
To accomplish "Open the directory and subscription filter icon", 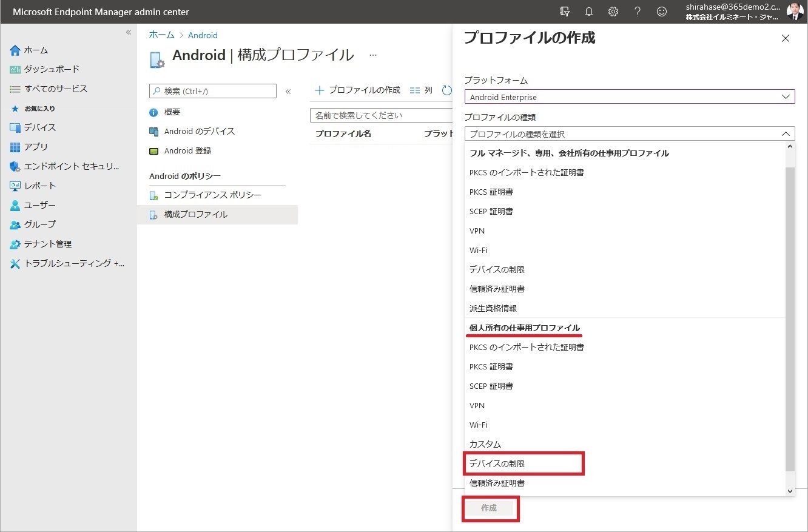I will 565,12.
